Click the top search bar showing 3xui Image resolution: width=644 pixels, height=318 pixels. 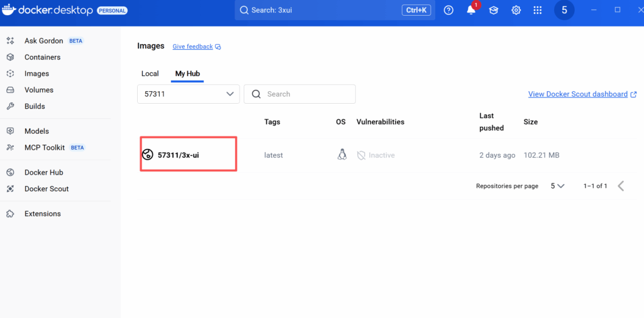(335, 10)
